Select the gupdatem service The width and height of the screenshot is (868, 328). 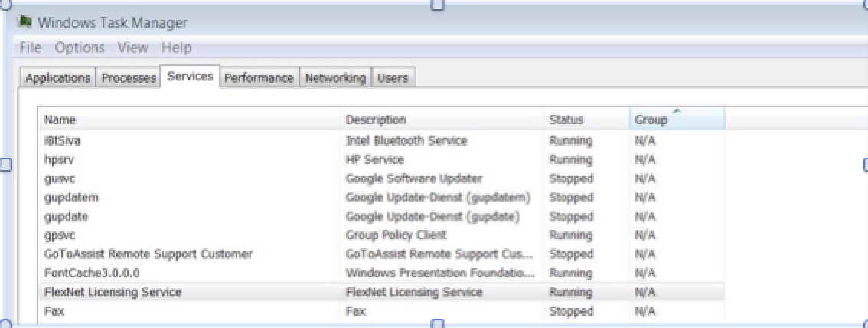coord(71,197)
